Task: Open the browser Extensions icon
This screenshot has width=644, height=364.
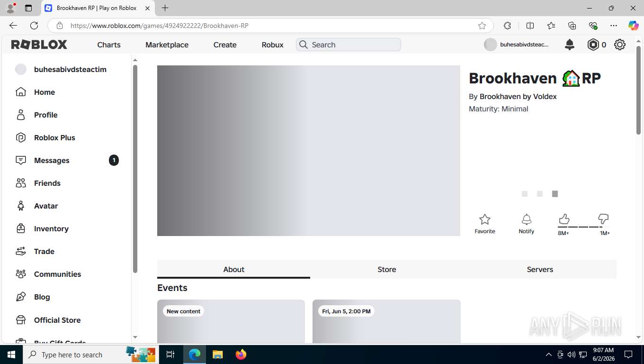Action: [x=507, y=26]
